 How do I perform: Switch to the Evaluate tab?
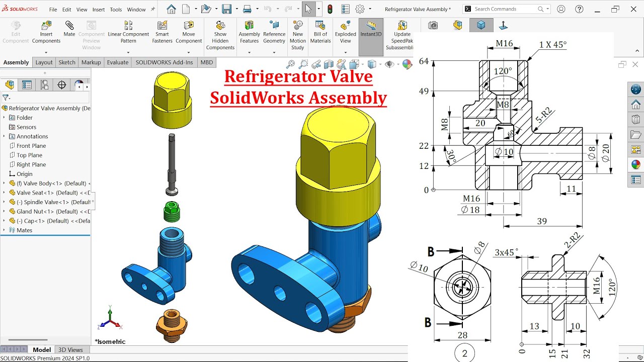tap(118, 62)
